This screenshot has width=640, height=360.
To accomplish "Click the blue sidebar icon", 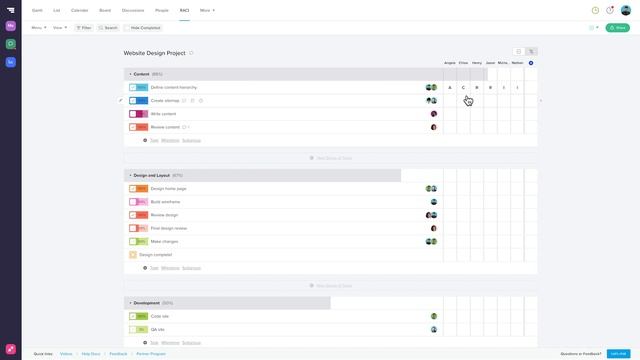I will pyautogui.click(x=11, y=62).
